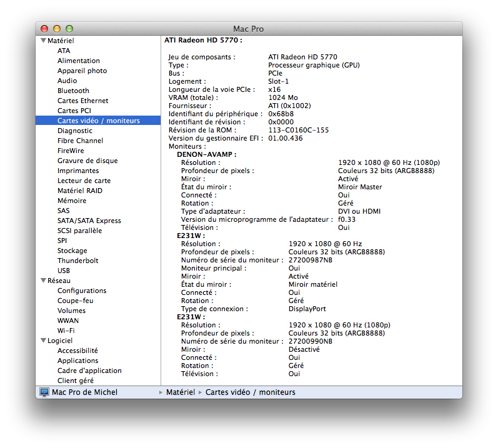The width and height of the screenshot is (498, 448).
Task: Show Cadre d'application information
Action: [x=89, y=371]
